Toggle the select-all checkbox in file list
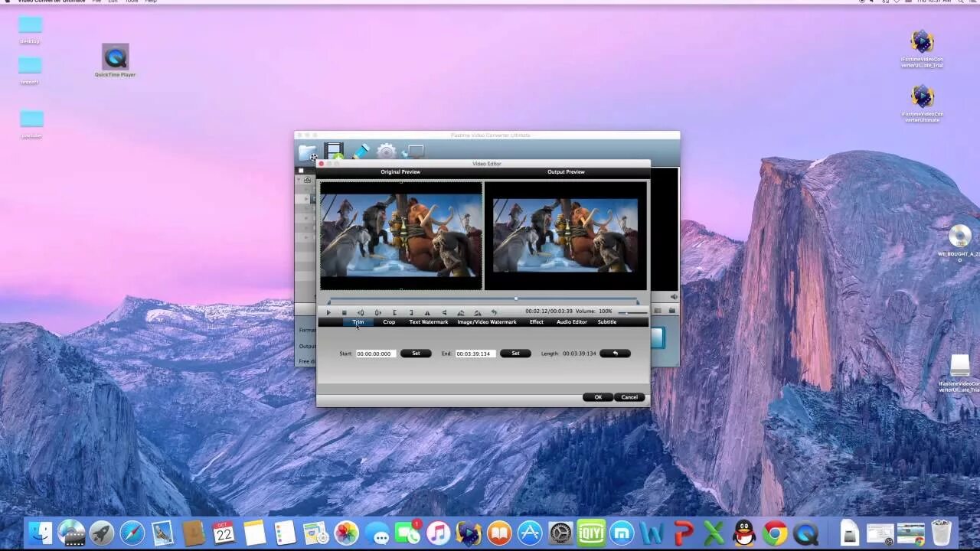Viewport: 980px width, 551px height. coord(301,171)
